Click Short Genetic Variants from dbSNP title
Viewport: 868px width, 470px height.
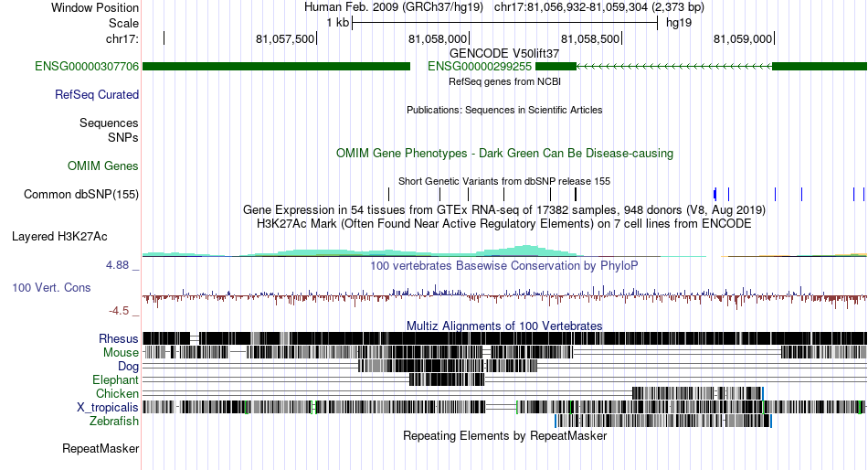504,181
